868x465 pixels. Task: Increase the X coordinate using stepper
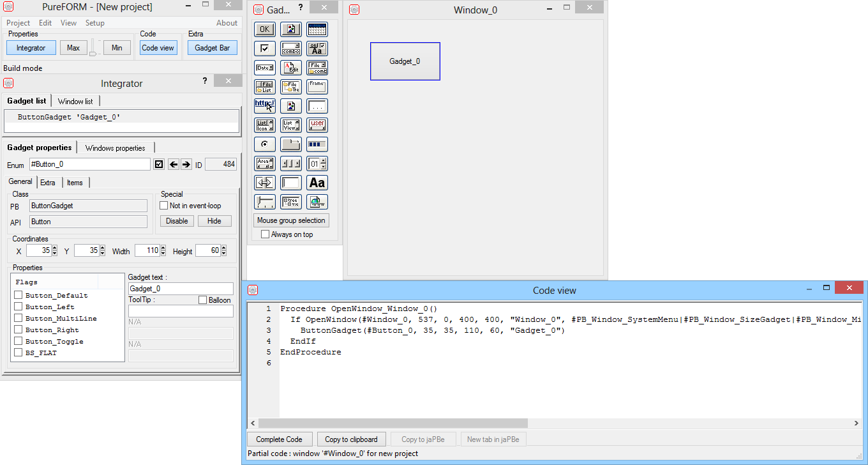pyautogui.click(x=55, y=248)
